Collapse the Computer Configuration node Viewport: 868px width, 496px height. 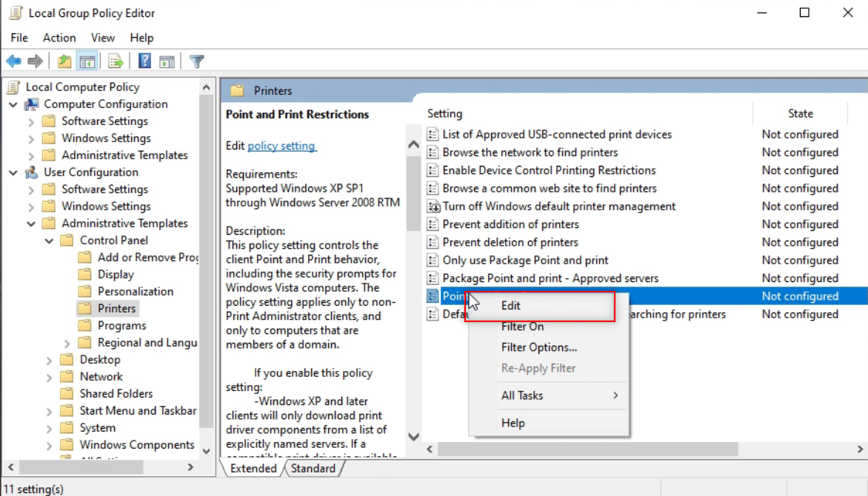pos(13,104)
